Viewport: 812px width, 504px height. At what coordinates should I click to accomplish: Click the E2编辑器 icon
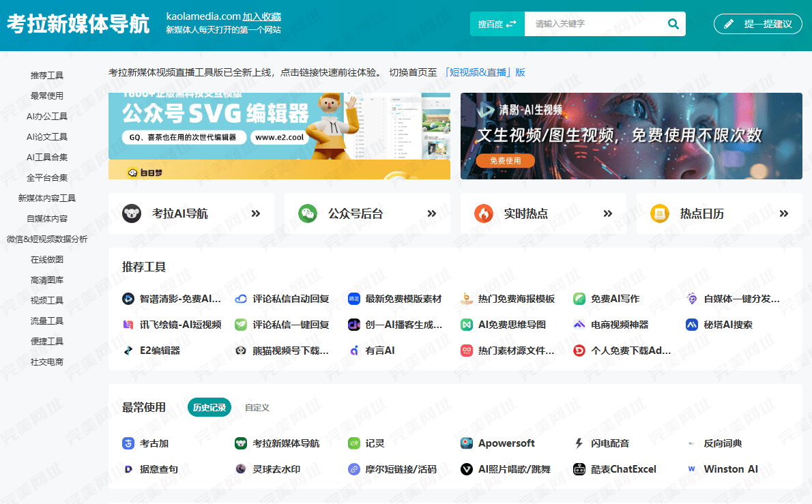tap(128, 351)
